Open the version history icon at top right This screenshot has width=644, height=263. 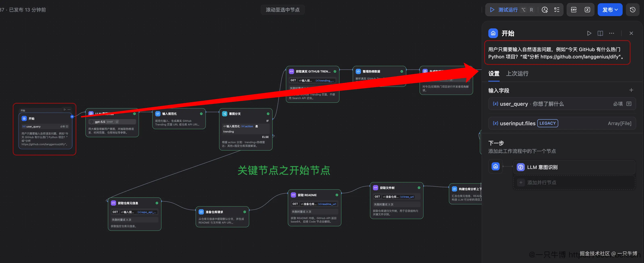coord(633,10)
